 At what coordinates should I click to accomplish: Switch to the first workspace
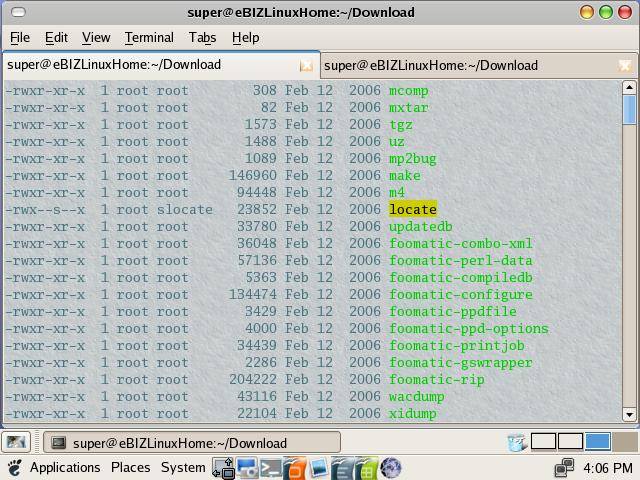(543, 442)
